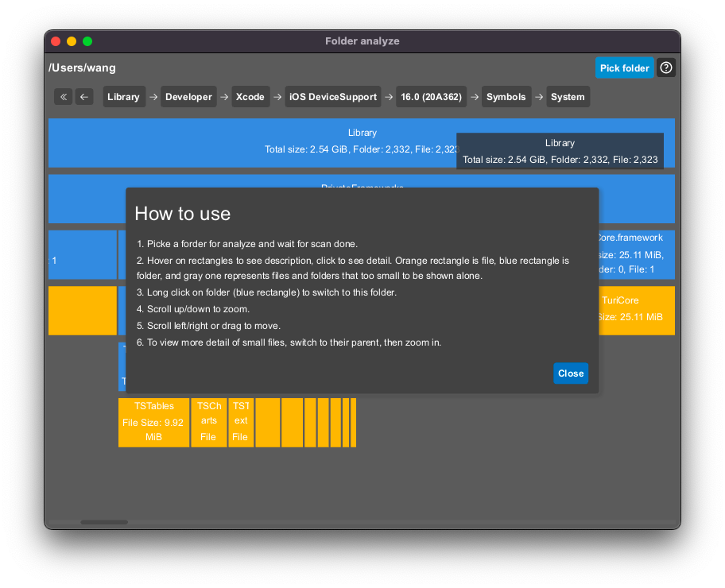The image size is (725, 588).
Task: Open the help question mark icon
Action: [666, 68]
